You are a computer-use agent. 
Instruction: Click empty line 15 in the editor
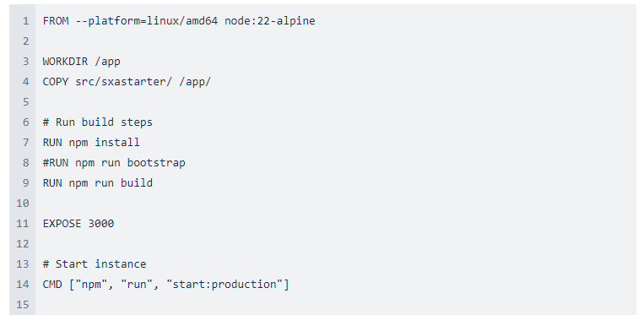336,305
